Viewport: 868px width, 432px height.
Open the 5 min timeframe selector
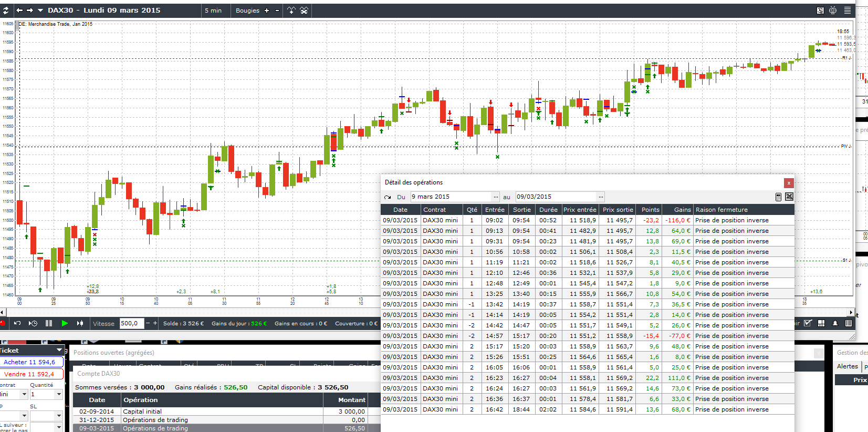(213, 11)
